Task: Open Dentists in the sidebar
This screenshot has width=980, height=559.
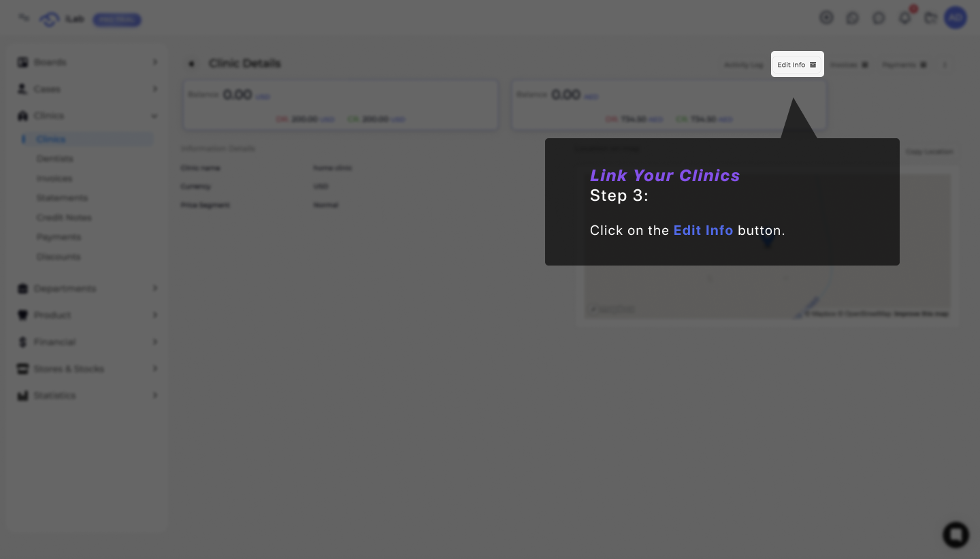Action: (54, 159)
